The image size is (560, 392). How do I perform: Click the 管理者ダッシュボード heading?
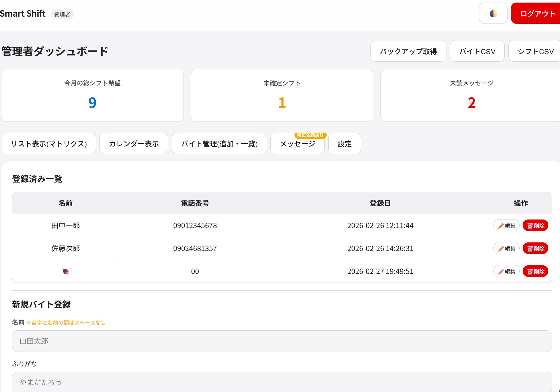click(55, 51)
